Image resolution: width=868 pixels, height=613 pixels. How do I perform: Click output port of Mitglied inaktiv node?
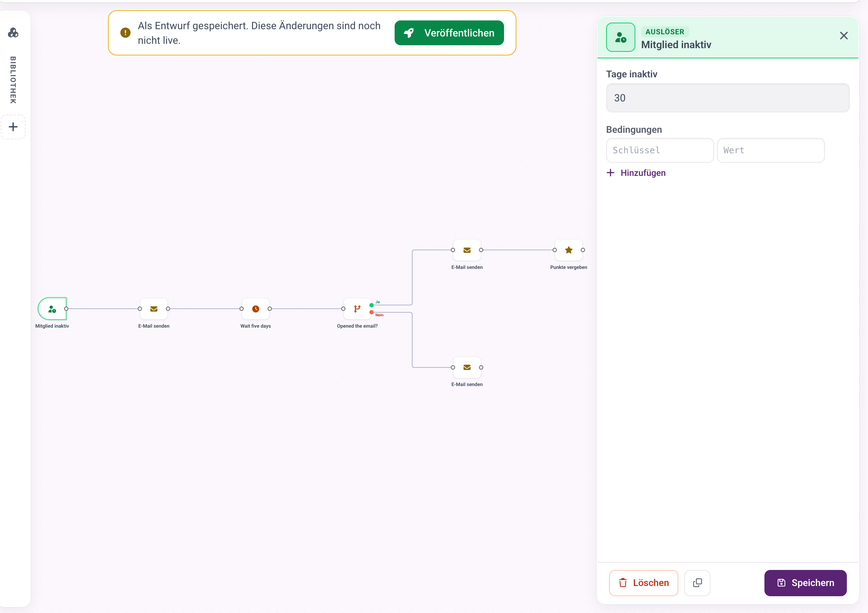[x=66, y=309]
